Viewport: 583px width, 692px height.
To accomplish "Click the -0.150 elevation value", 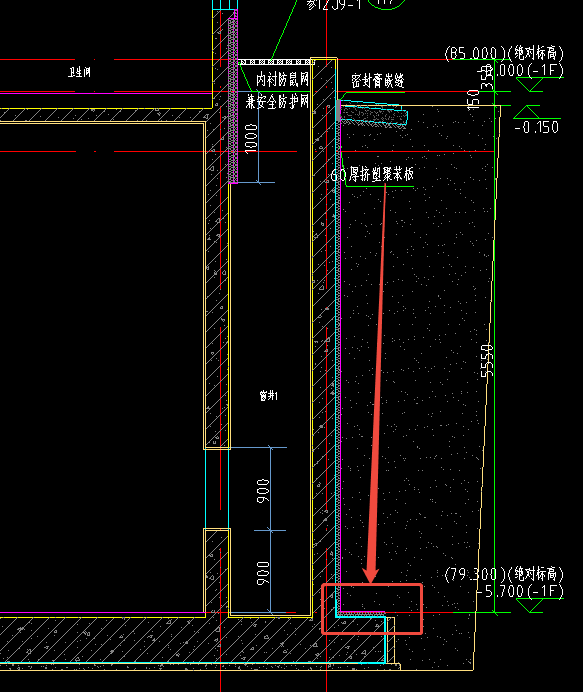I will click(537, 127).
